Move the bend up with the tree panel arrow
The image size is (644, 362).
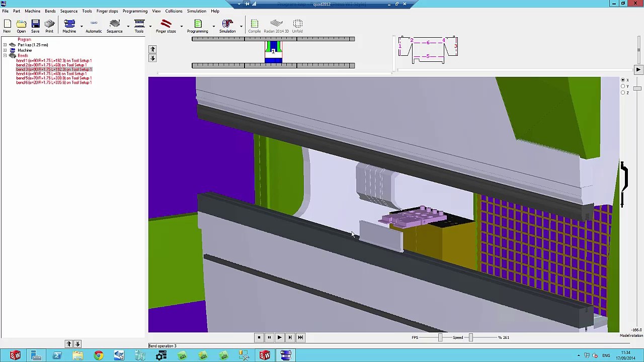click(69, 344)
